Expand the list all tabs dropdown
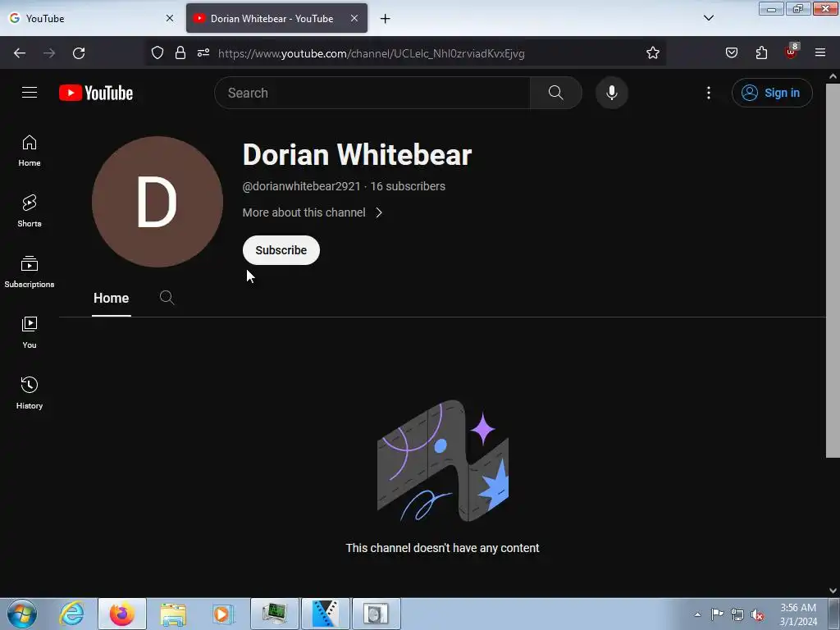The width and height of the screenshot is (840, 630). [x=708, y=18]
